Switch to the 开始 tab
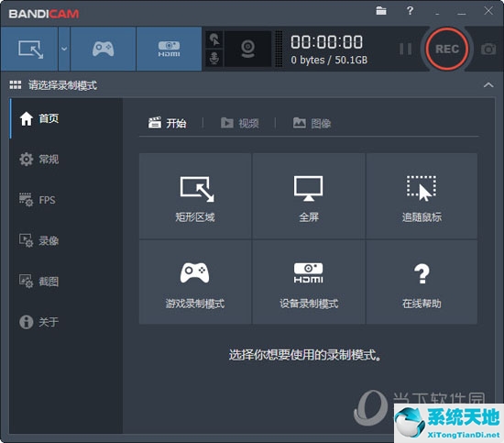Image resolution: width=504 pixels, height=443 pixels. (167, 123)
